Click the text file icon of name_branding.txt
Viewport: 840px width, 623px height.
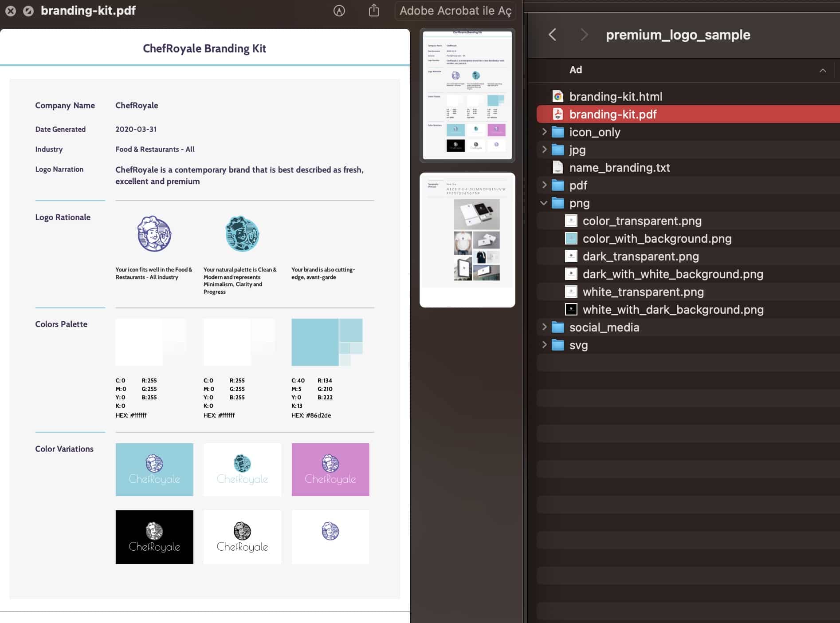558,167
